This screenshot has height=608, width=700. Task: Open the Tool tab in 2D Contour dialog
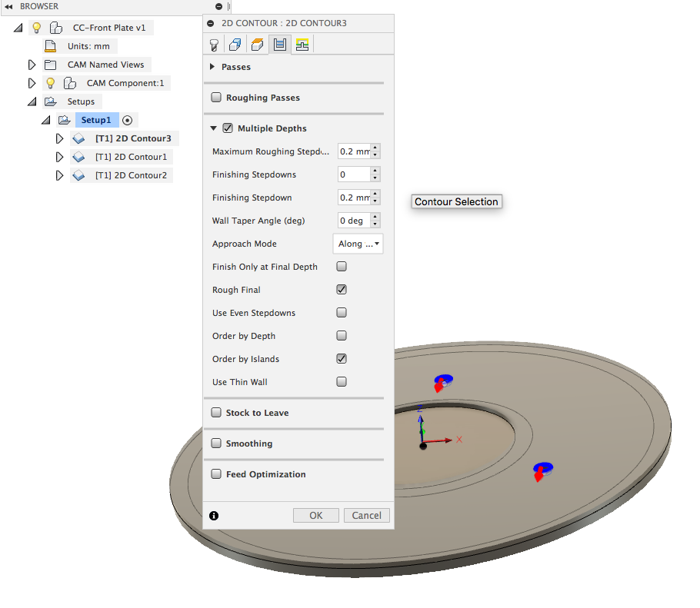pyautogui.click(x=215, y=45)
